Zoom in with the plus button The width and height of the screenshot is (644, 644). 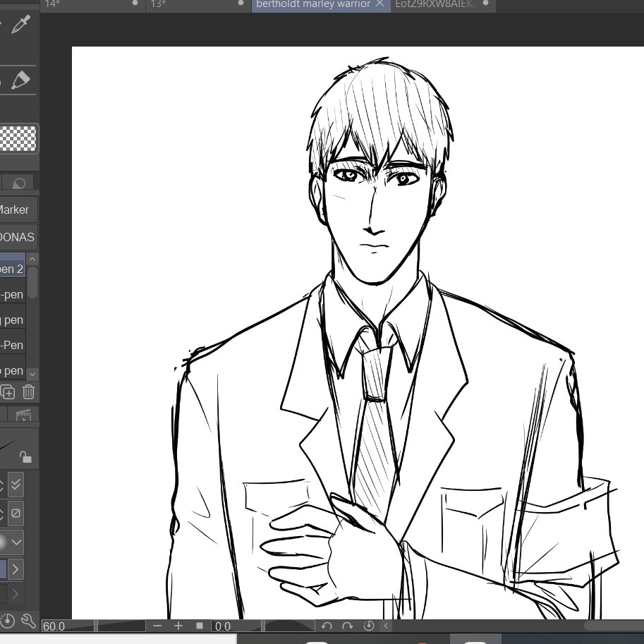click(x=178, y=626)
